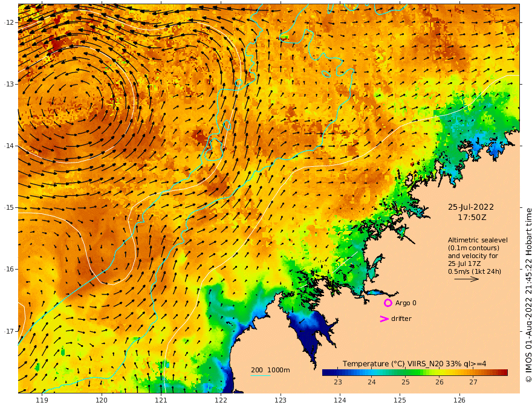
Task: Select the '17:50Z' time label
Action: [x=472, y=218]
